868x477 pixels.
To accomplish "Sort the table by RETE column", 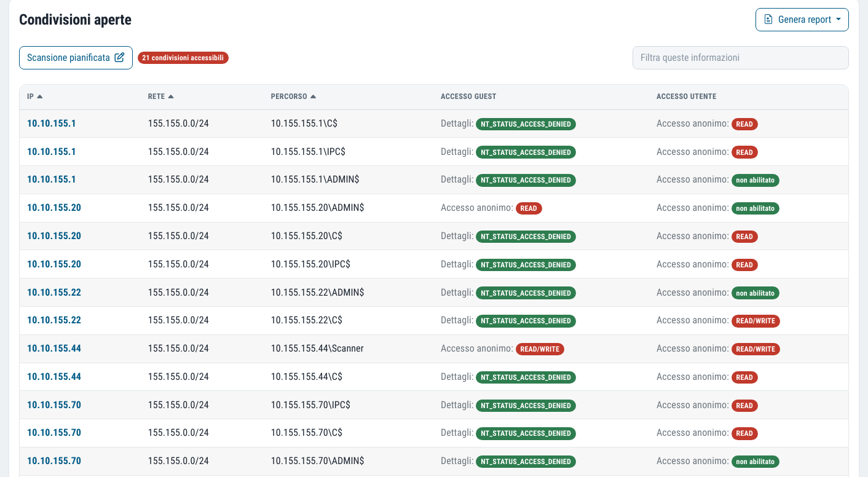I will point(161,97).
